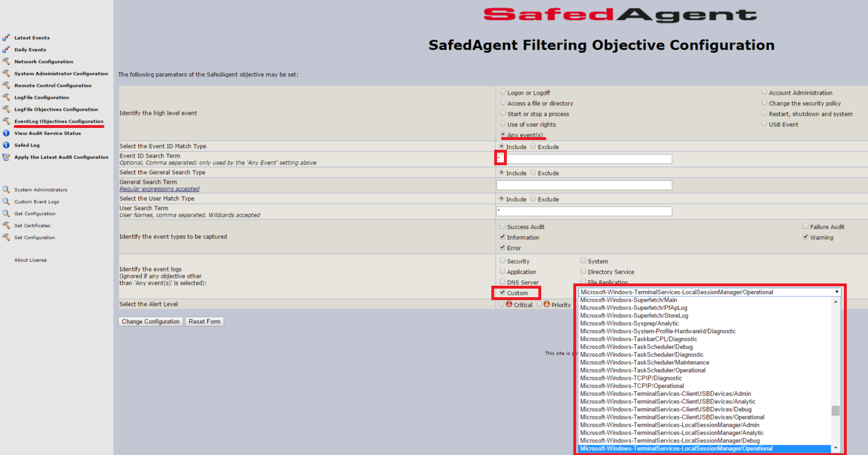
Task: Click the System Administrator Configuration wrench icon
Action: (6, 73)
